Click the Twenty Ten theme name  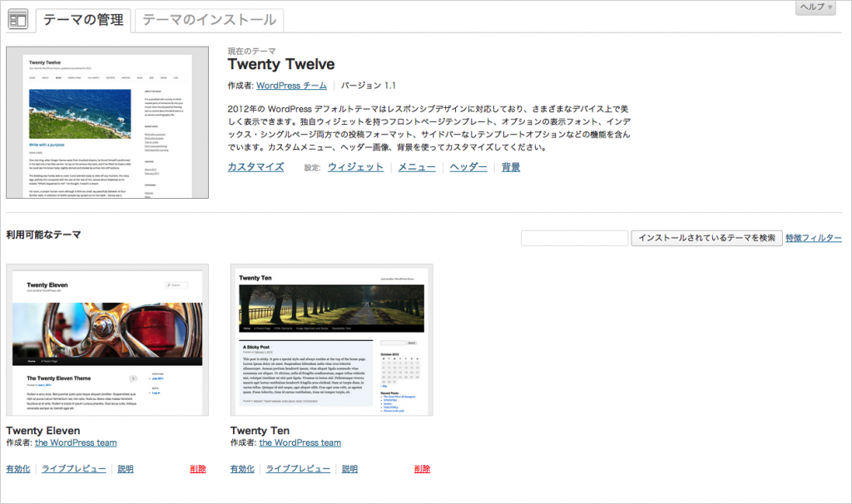[260, 430]
